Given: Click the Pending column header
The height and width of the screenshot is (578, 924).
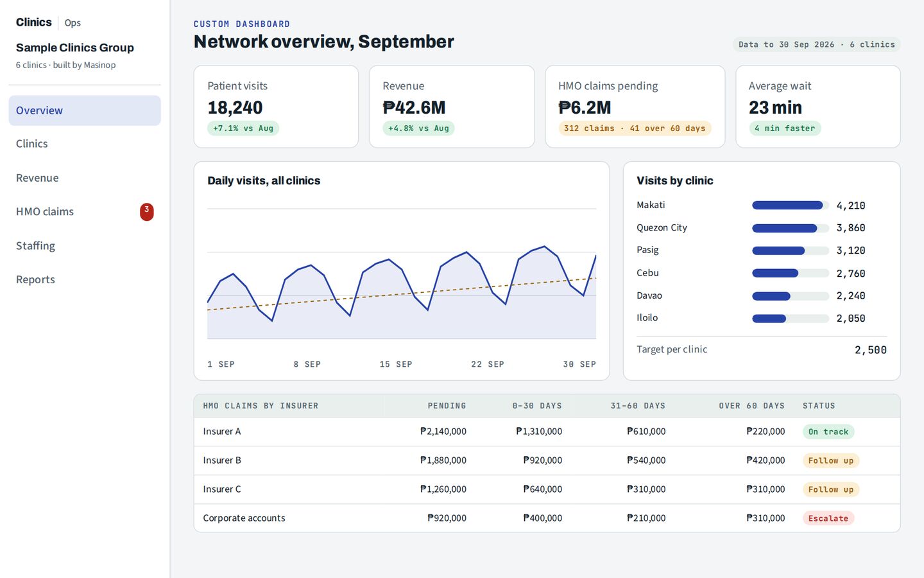Looking at the screenshot, I should point(447,406).
